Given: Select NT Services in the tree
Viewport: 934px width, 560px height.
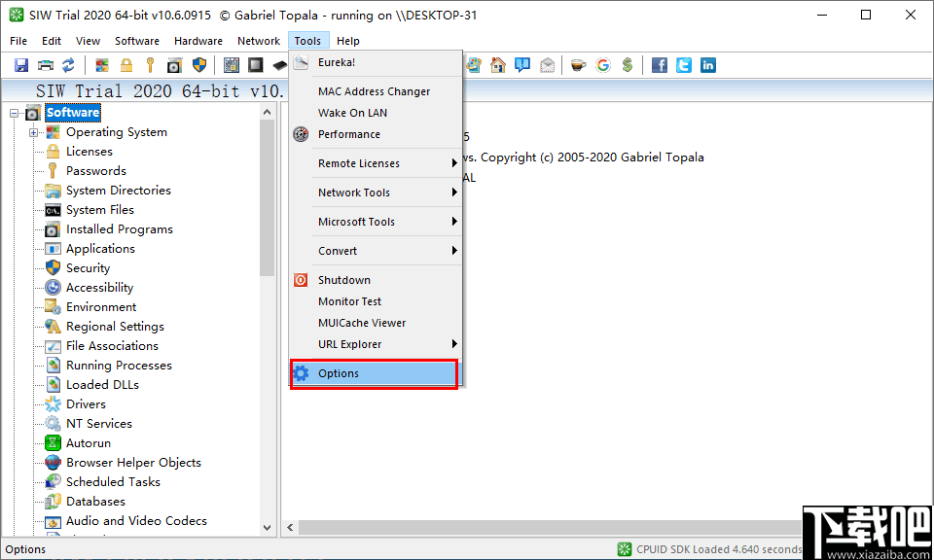Looking at the screenshot, I should [x=99, y=424].
